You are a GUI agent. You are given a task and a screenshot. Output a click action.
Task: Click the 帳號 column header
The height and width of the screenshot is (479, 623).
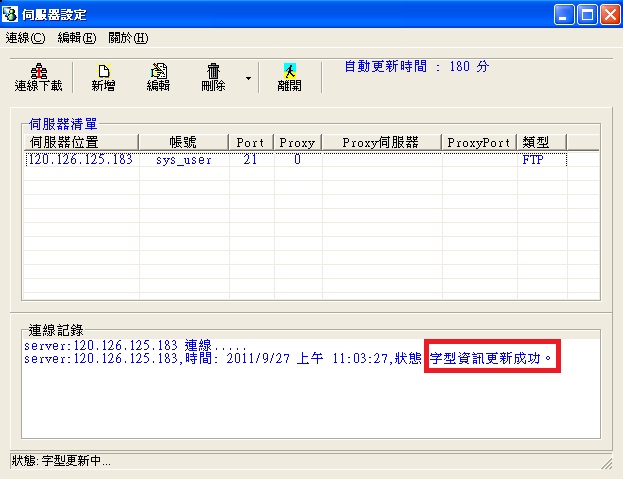(184, 142)
